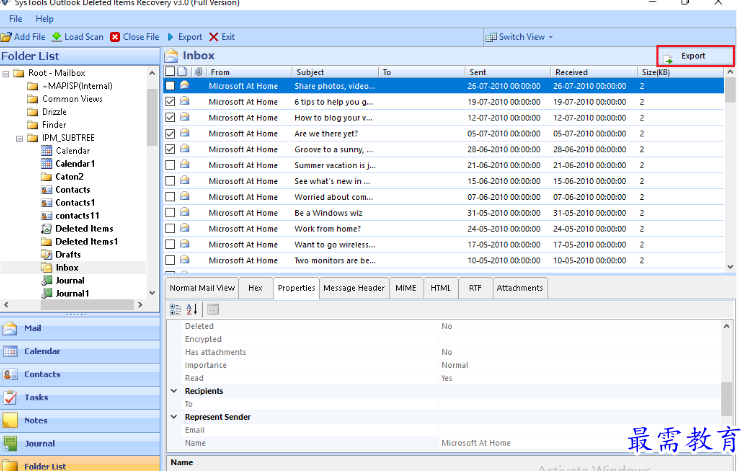Screen dimensions: 749x471
Task: Select the Drafts folder
Action: (x=68, y=255)
